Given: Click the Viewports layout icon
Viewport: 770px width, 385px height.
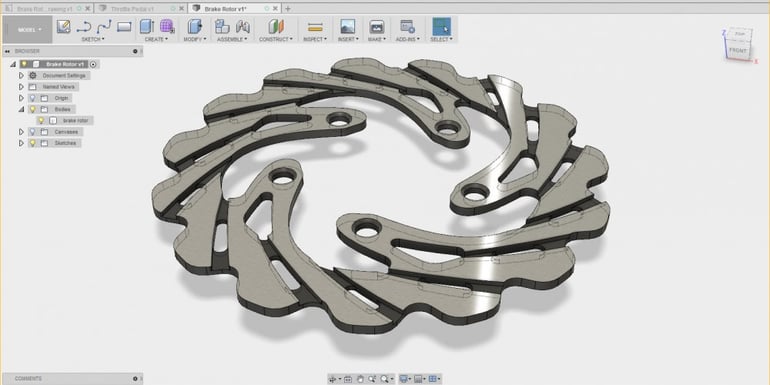Looking at the screenshot, I should (432, 379).
